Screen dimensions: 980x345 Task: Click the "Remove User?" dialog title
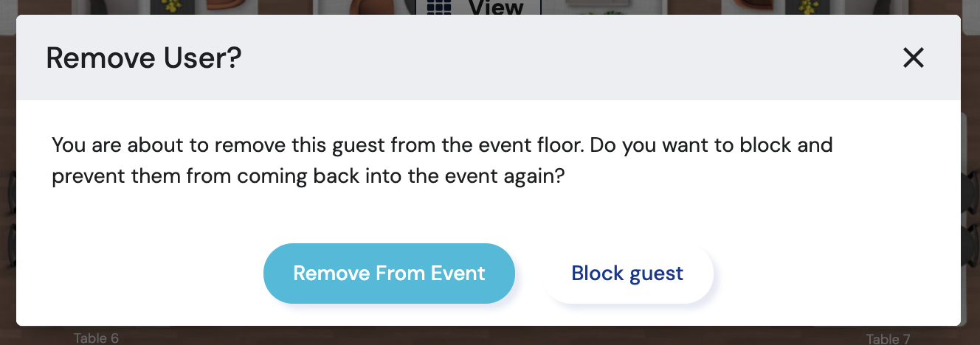tap(144, 57)
